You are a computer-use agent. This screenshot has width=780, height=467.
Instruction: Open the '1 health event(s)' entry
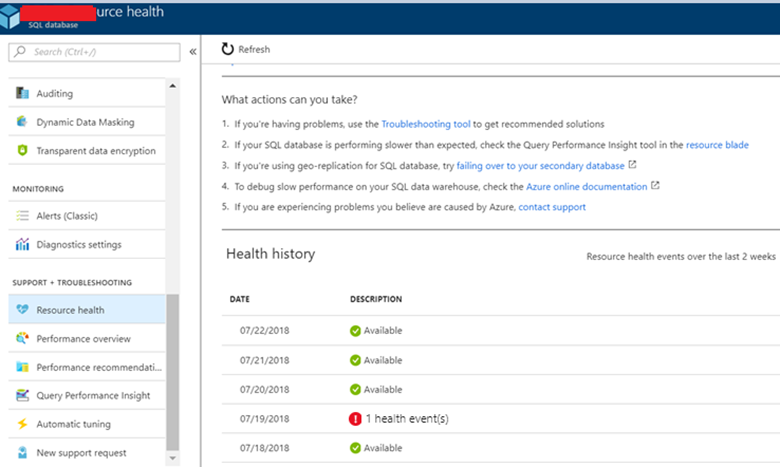[x=407, y=419]
